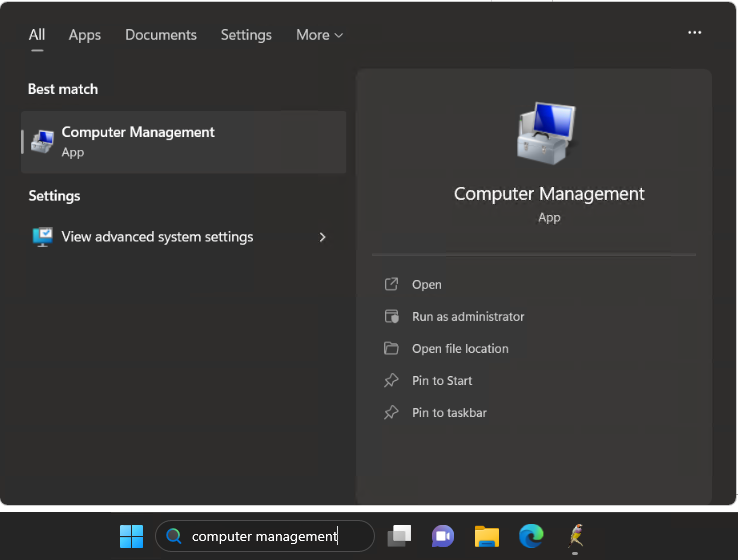The image size is (738, 560).
Task: Select Open file location
Action: coord(460,348)
